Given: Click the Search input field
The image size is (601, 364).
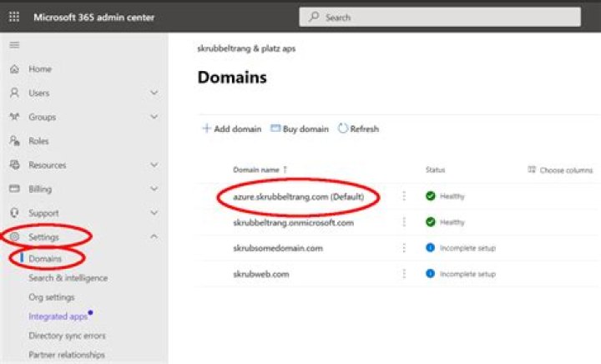Looking at the screenshot, I should point(440,17).
